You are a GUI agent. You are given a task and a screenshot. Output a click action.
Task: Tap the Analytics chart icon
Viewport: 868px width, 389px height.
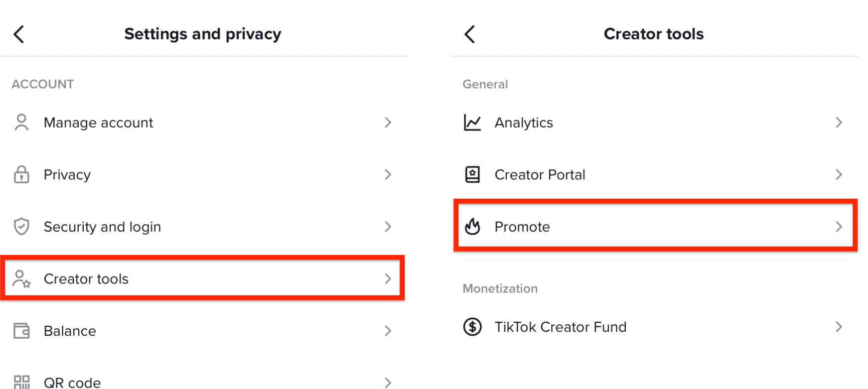click(x=472, y=123)
